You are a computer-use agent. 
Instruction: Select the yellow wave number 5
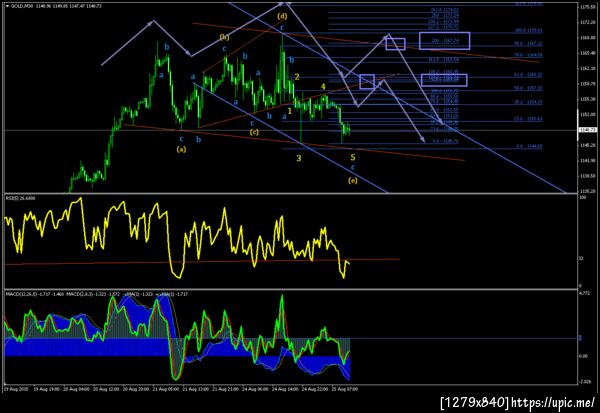(353, 157)
